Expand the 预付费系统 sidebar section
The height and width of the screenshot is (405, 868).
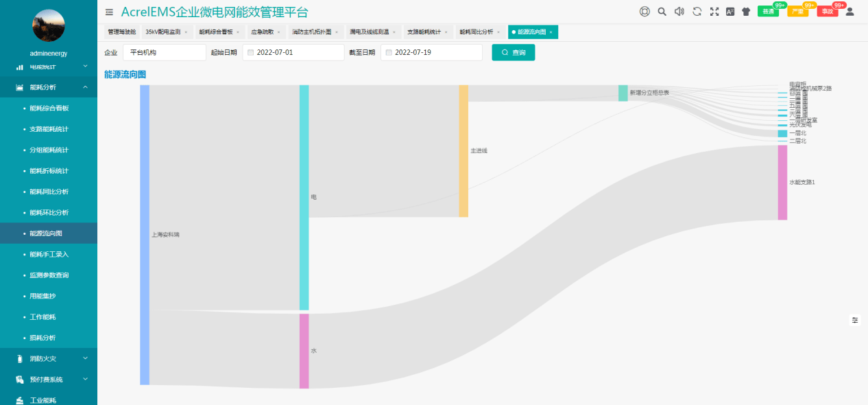click(x=48, y=379)
